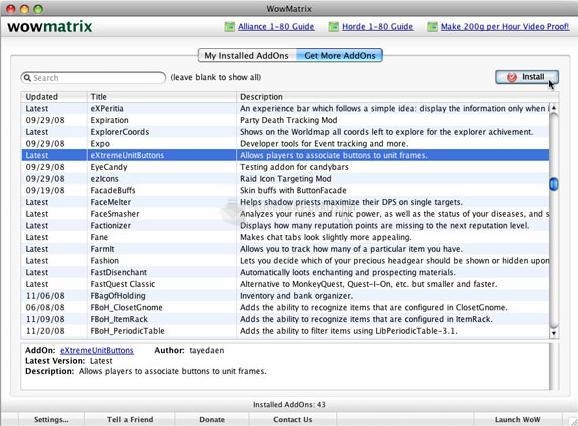Select the FarmIt addon row
Screen dimensions: 578x426
tap(285, 249)
